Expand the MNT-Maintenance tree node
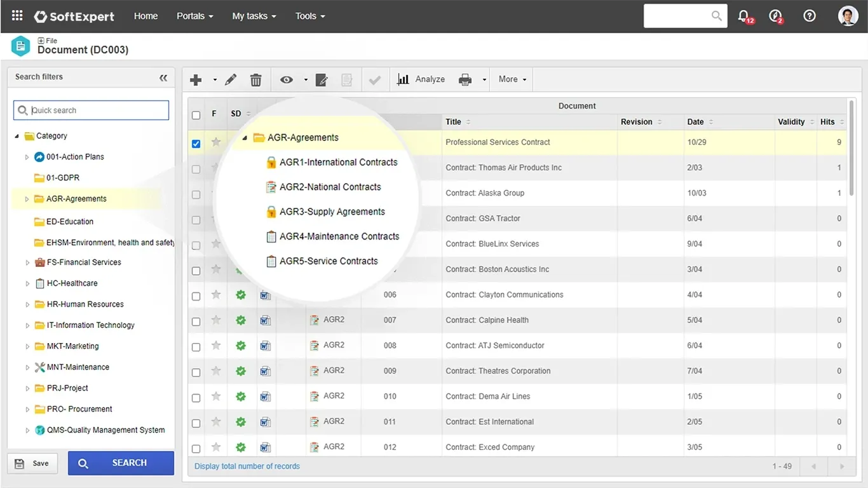This screenshot has width=868, height=488. [27, 367]
